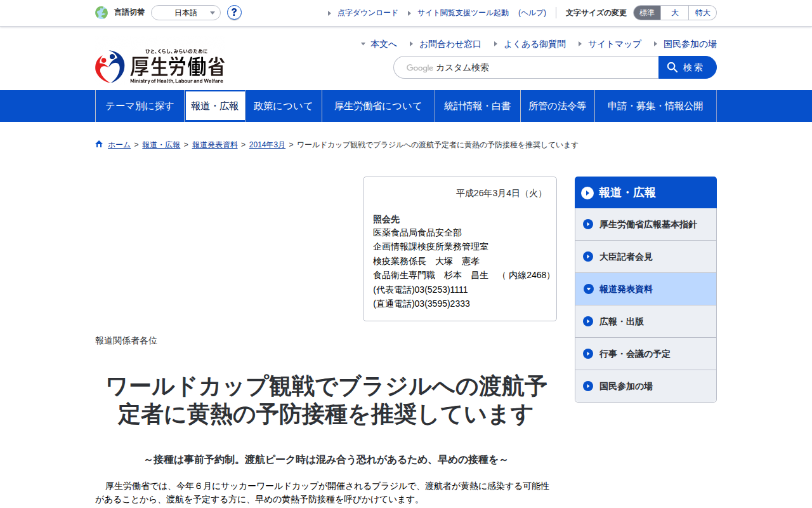Click the 報道・広報 sidebar header
812x508 pixels.
(646, 192)
